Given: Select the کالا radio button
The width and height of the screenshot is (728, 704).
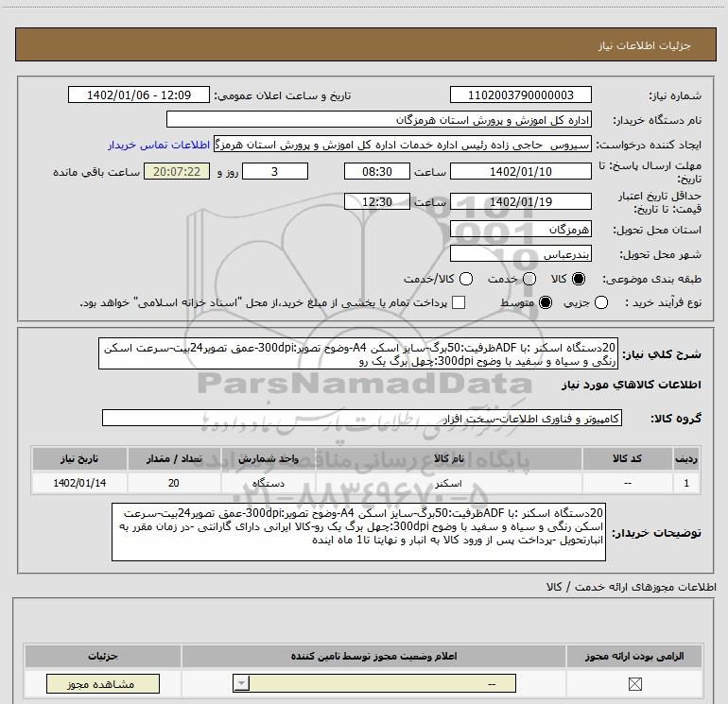Looking at the screenshot, I should point(579,279).
